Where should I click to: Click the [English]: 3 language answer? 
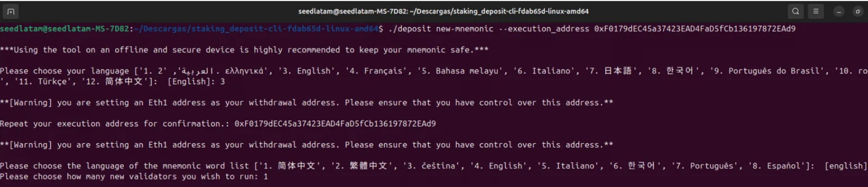196,82
